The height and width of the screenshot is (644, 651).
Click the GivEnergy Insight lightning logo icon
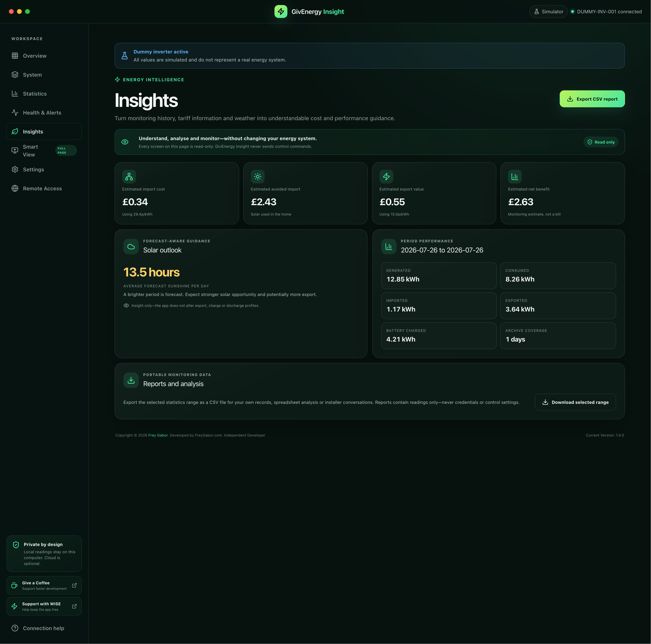tap(281, 11)
